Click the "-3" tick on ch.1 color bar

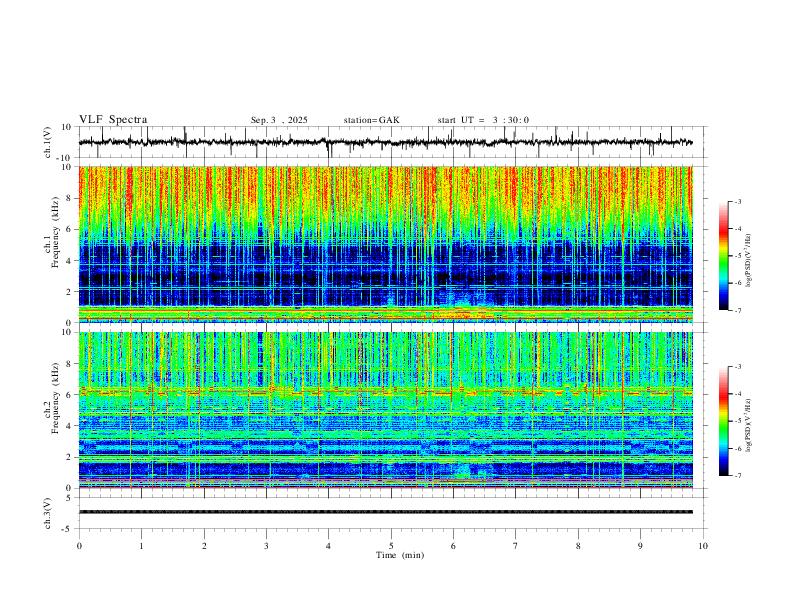tap(737, 201)
